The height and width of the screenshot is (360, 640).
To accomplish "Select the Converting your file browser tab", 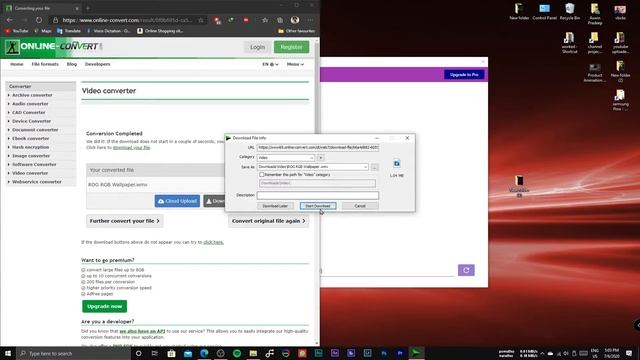I will tap(42, 8).
